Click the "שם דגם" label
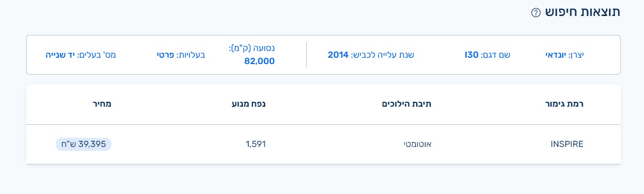 (495, 55)
